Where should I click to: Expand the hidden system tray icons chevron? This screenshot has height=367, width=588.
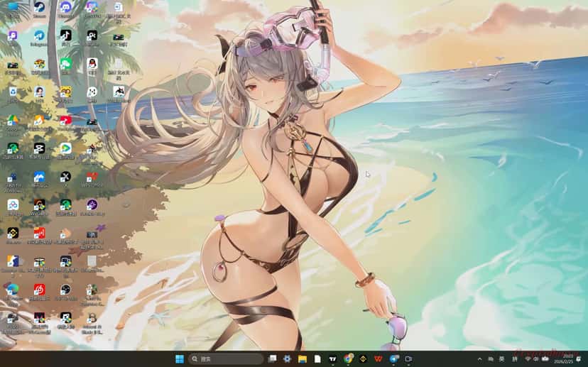coord(479,359)
